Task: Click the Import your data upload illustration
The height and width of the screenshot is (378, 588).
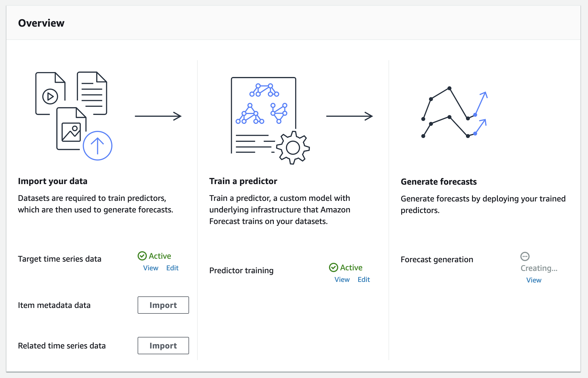Action: pos(74,116)
